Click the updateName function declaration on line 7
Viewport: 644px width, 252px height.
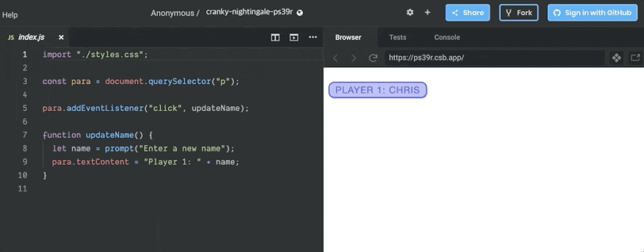tap(109, 135)
